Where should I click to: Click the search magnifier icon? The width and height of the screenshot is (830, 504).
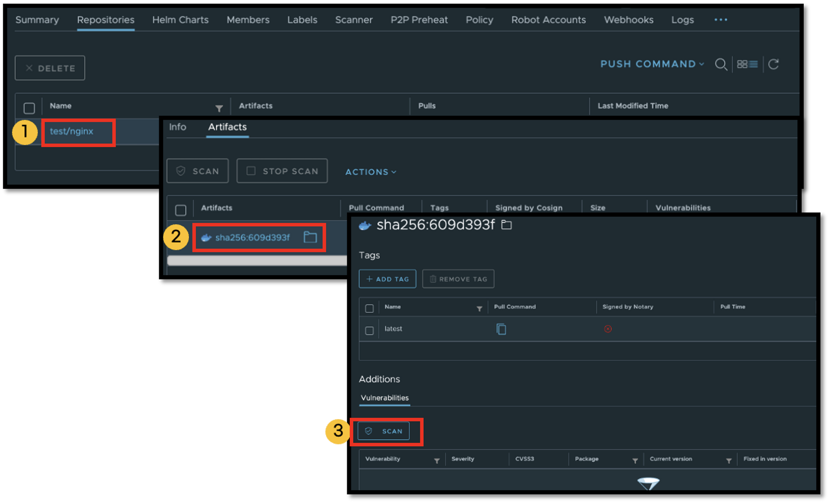point(721,64)
